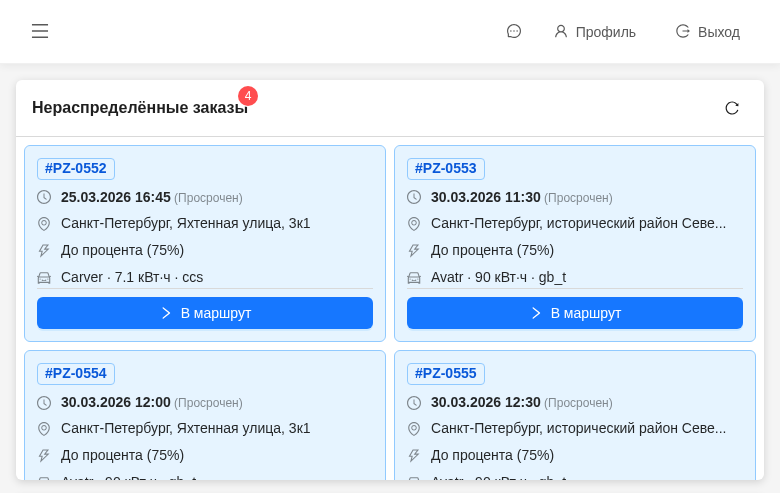Click the lightning icon in order PZ-0554
780x493 pixels.
point(44,456)
